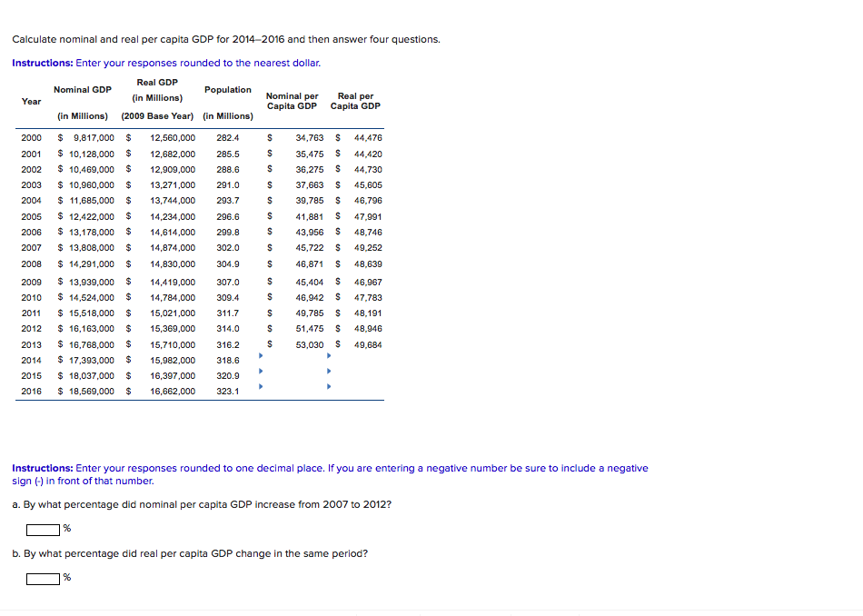Select the Real GDP column header
863x616 pixels.
tap(158, 82)
